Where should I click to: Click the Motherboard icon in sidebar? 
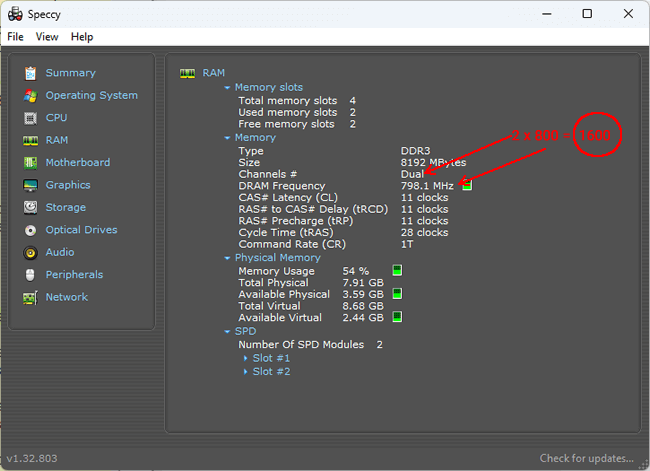click(x=30, y=163)
